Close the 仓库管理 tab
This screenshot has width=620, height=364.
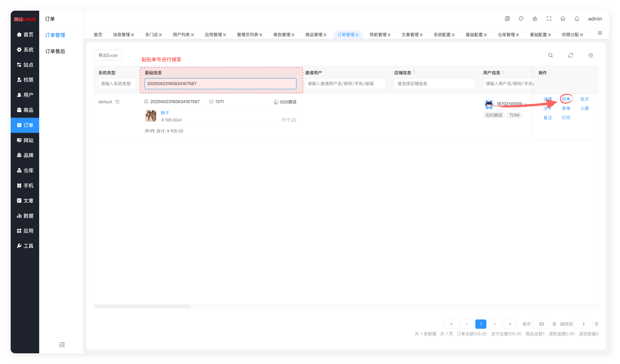click(517, 35)
